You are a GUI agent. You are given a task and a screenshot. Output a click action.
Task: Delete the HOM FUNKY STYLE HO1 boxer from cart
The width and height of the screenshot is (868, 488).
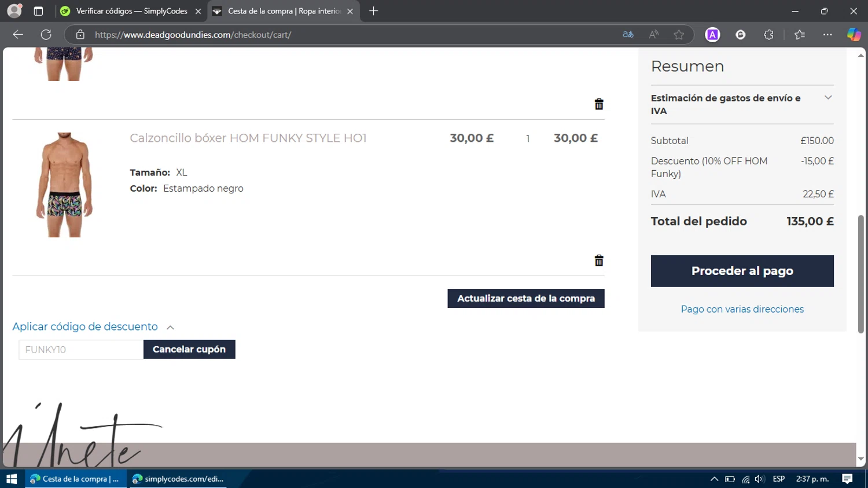coord(599,260)
